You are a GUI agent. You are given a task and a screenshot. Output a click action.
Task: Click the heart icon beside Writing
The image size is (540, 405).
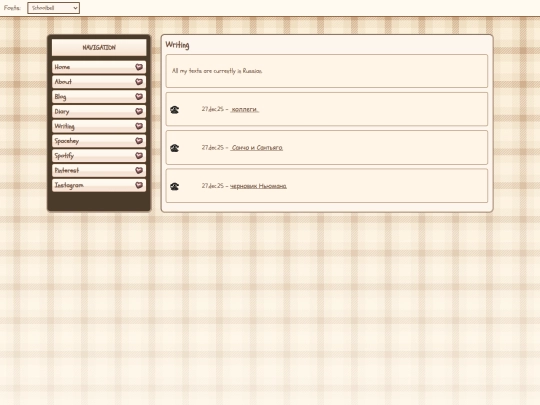click(x=139, y=126)
